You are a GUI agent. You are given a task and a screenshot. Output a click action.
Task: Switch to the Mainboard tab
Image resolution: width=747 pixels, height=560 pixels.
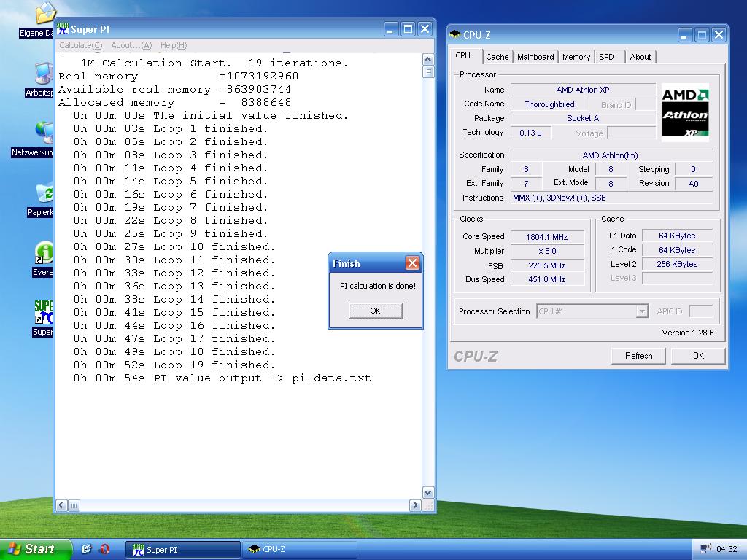click(535, 57)
